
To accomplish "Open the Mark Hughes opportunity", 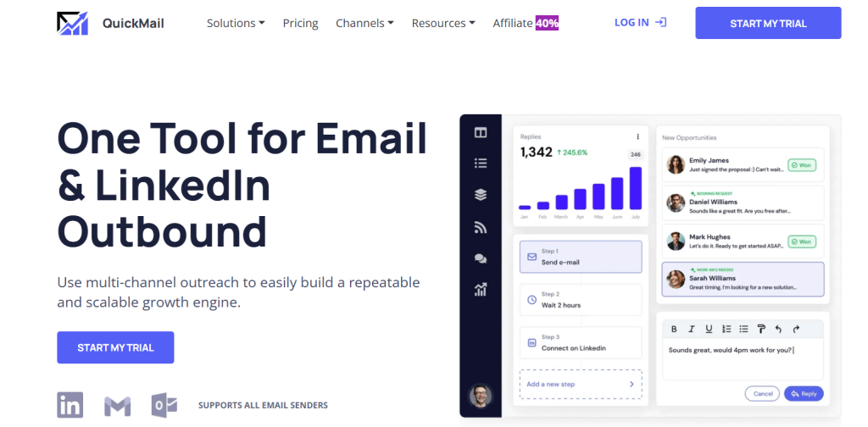I will click(x=743, y=241).
